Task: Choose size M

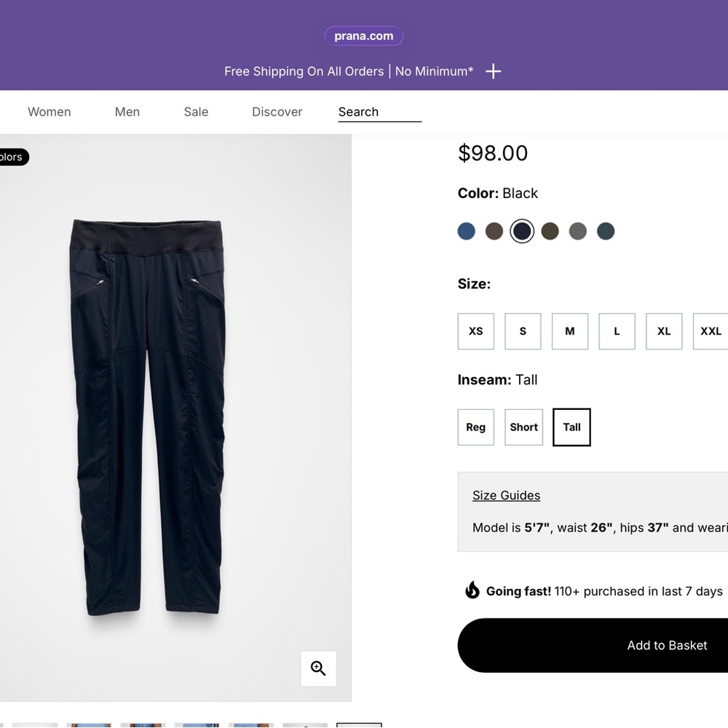Action: (x=570, y=331)
